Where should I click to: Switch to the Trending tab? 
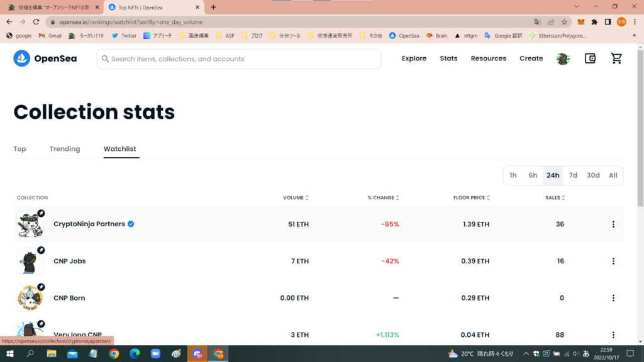tap(65, 149)
